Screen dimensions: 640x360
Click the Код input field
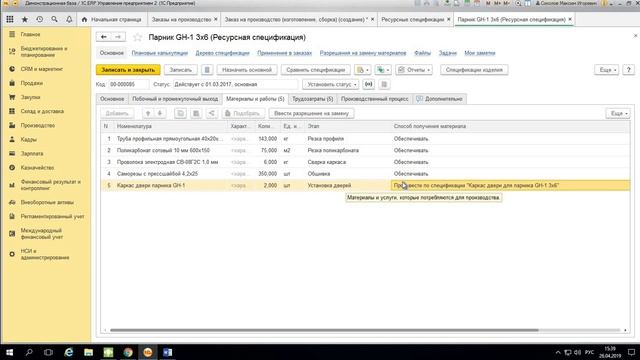pyautogui.click(x=128, y=84)
